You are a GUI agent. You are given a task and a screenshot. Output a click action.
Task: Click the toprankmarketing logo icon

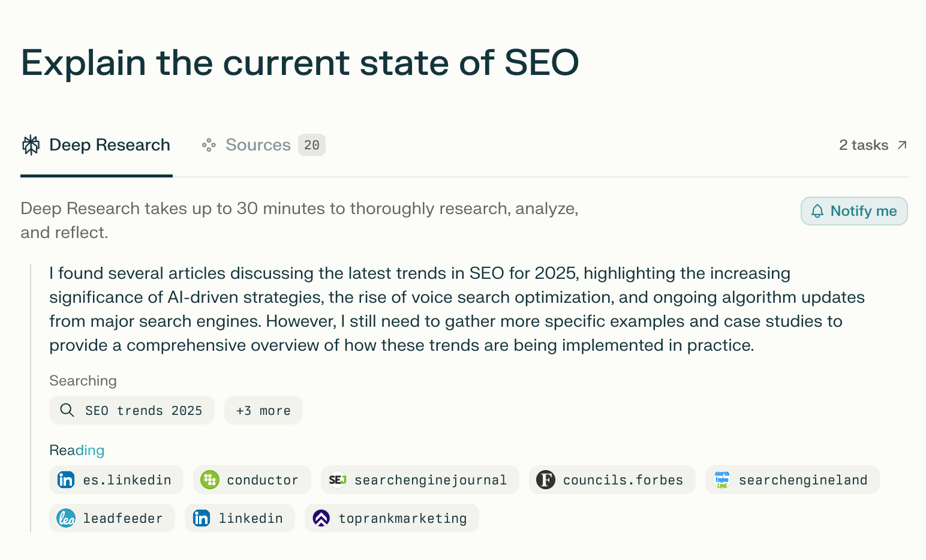tap(321, 518)
